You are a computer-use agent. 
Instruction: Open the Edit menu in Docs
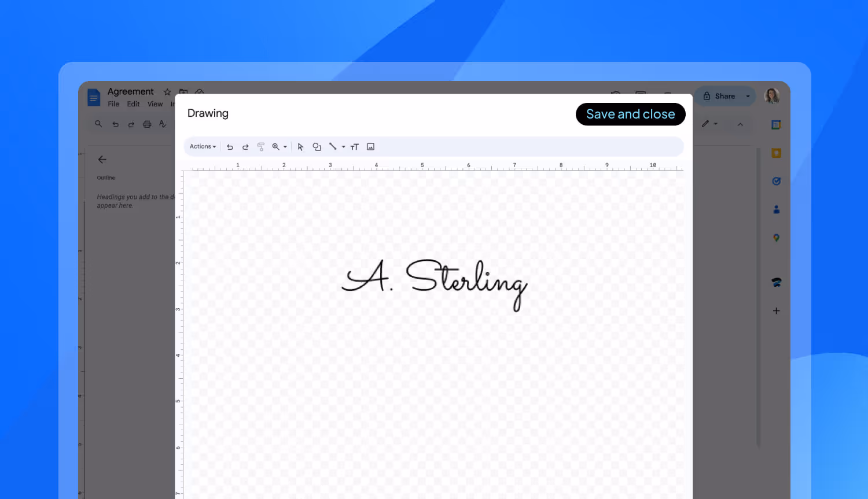point(133,104)
